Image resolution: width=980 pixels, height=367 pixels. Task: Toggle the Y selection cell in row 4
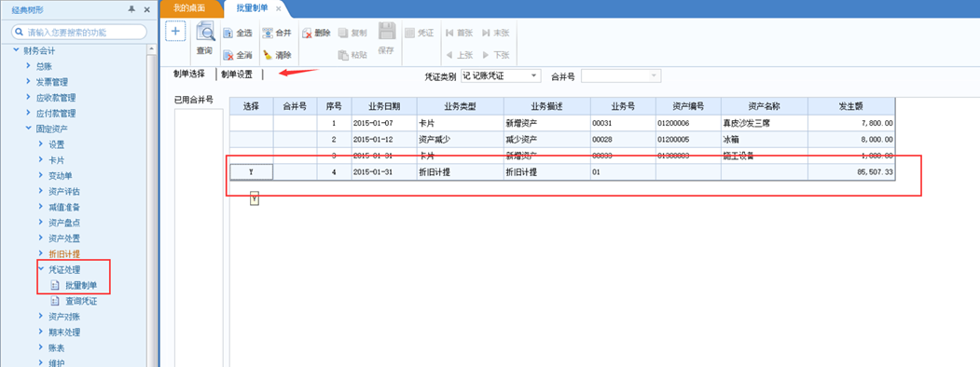point(251,171)
